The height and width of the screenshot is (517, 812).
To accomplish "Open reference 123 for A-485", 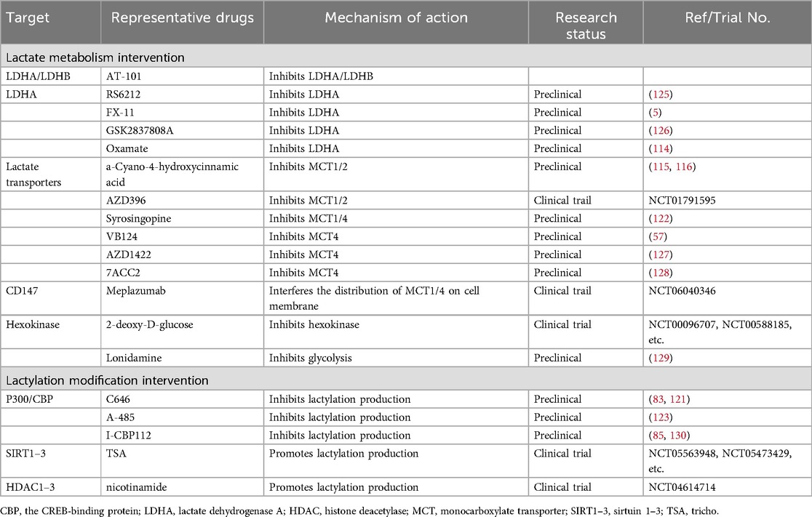I will click(661, 417).
